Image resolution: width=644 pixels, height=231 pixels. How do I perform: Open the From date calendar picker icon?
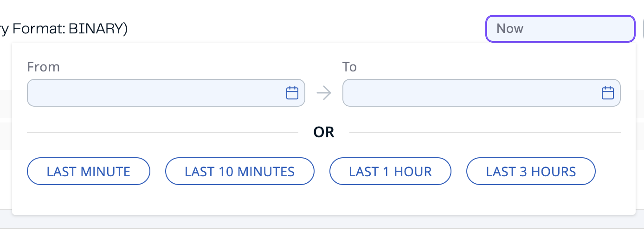click(292, 93)
